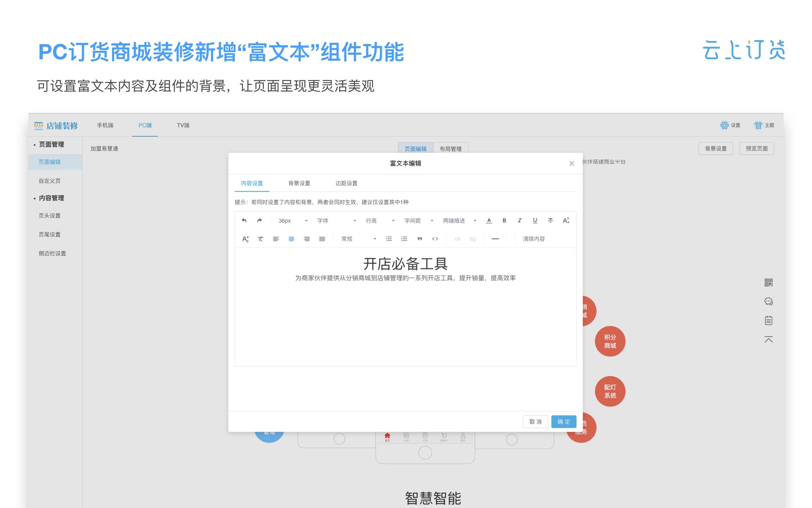Click the clipboard order icon on right
Image resolution: width=812 pixels, height=508 pixels.
click(768, 320)
